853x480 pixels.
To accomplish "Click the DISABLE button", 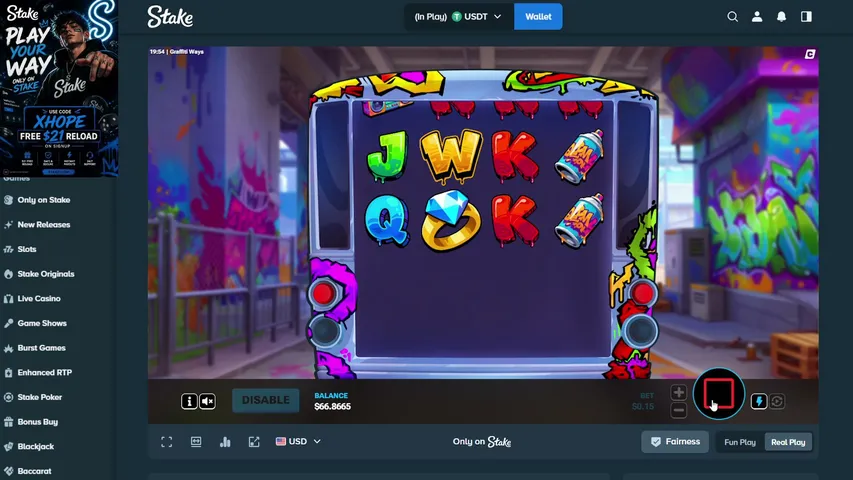I will pos(265,400).
